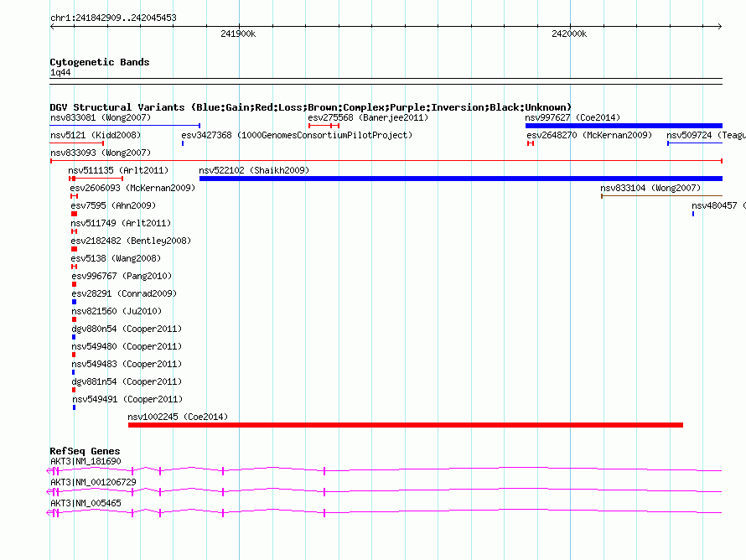Click the red esv2182482 variant block

[74, 249]
